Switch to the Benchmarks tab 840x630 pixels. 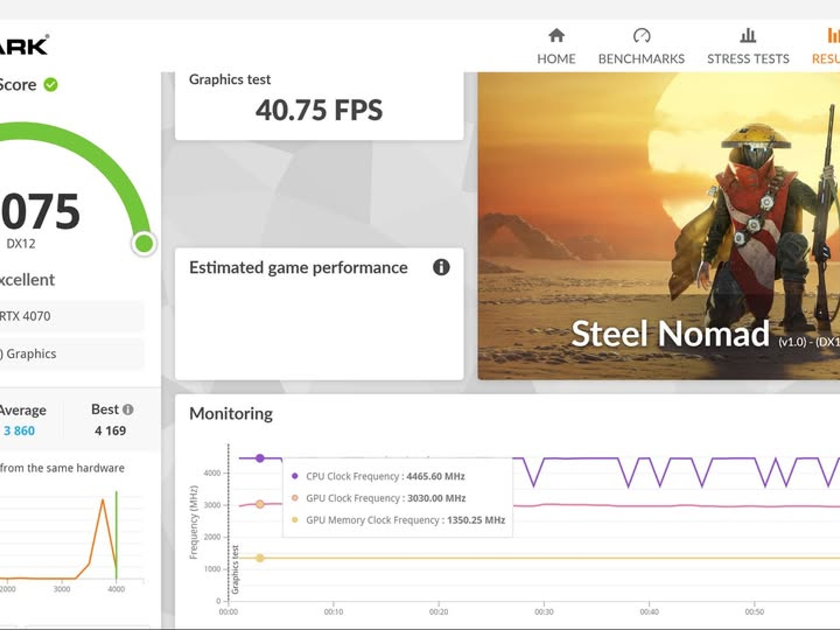point(641,47)
